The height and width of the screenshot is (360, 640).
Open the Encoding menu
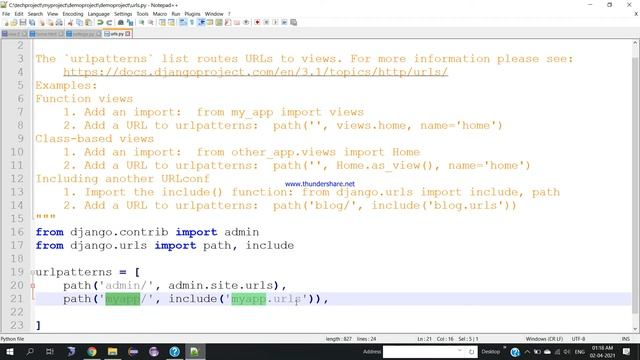pos(73,14)
